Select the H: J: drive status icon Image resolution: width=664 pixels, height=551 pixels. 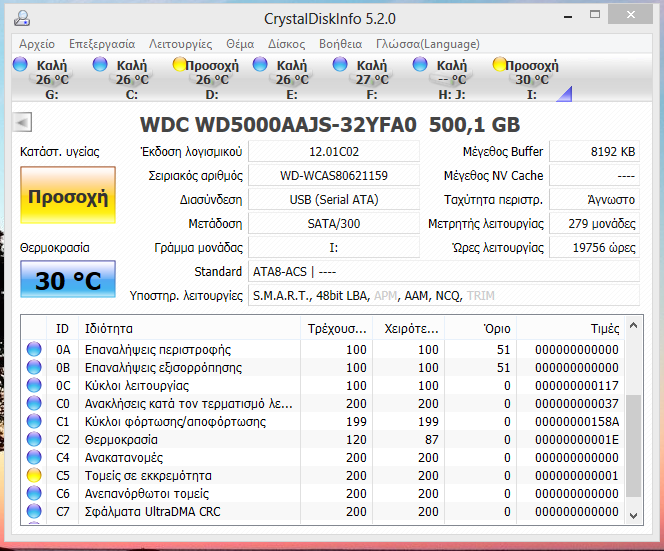tap(420, 64)
